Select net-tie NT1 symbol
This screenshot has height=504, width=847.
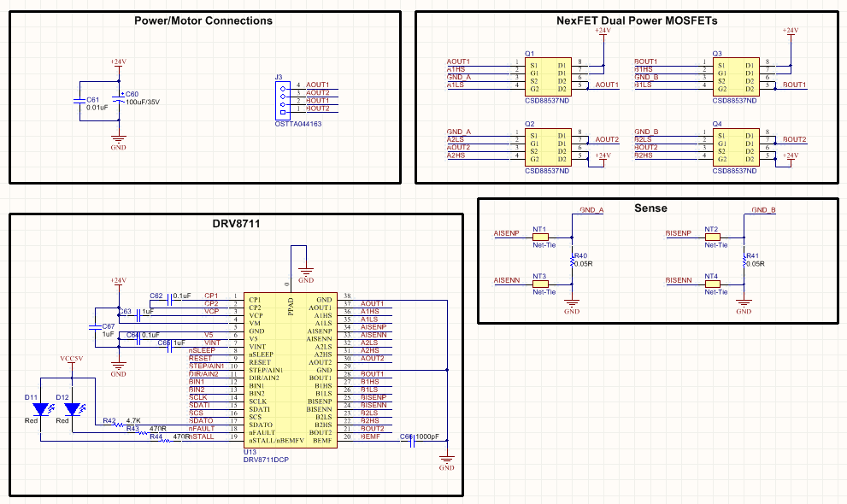pos(540,237)
